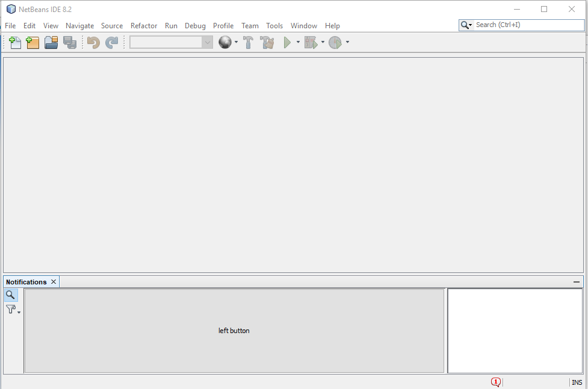Create a new project
Image resolution: width=588 pixels, height=389 pixels.
click(32, 42)
